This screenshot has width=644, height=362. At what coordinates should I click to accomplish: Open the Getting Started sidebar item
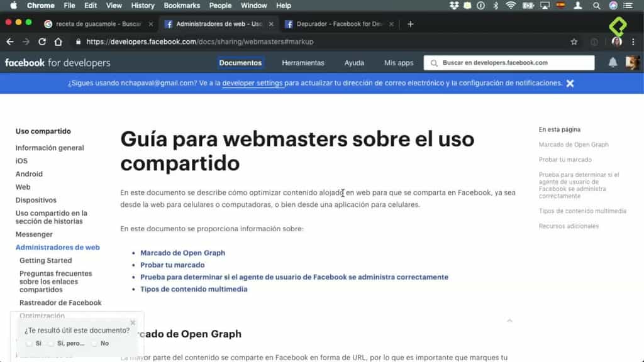coord(45,261)
